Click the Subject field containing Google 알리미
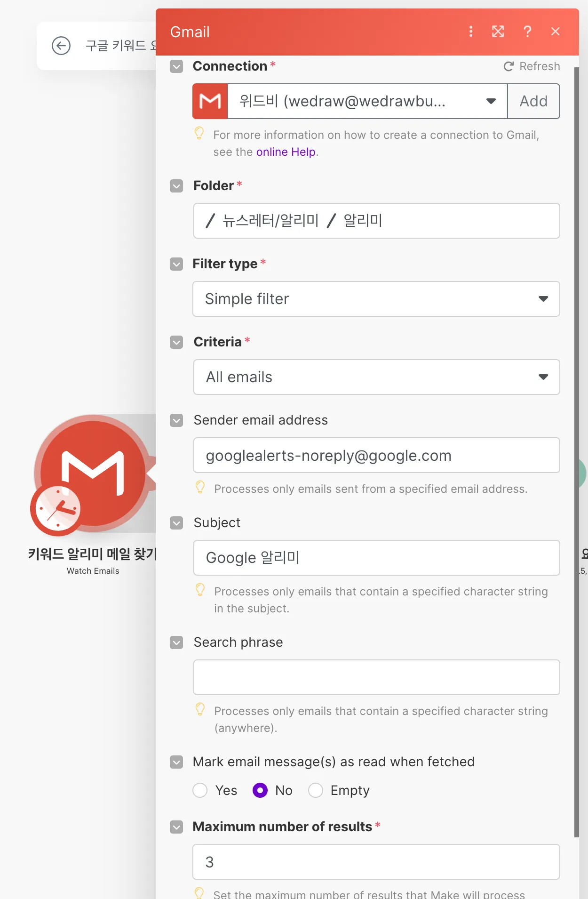588x899 pixels. (376, 558)
